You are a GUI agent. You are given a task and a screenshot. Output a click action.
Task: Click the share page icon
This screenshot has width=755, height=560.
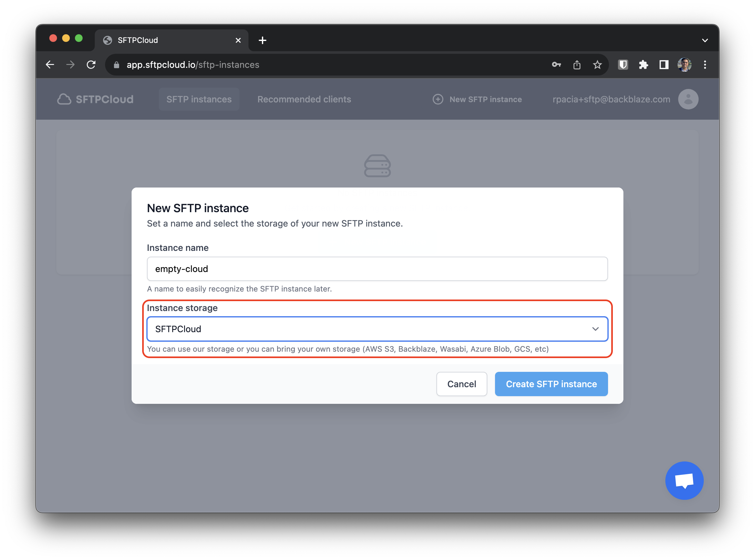click(x=577, y=65)
